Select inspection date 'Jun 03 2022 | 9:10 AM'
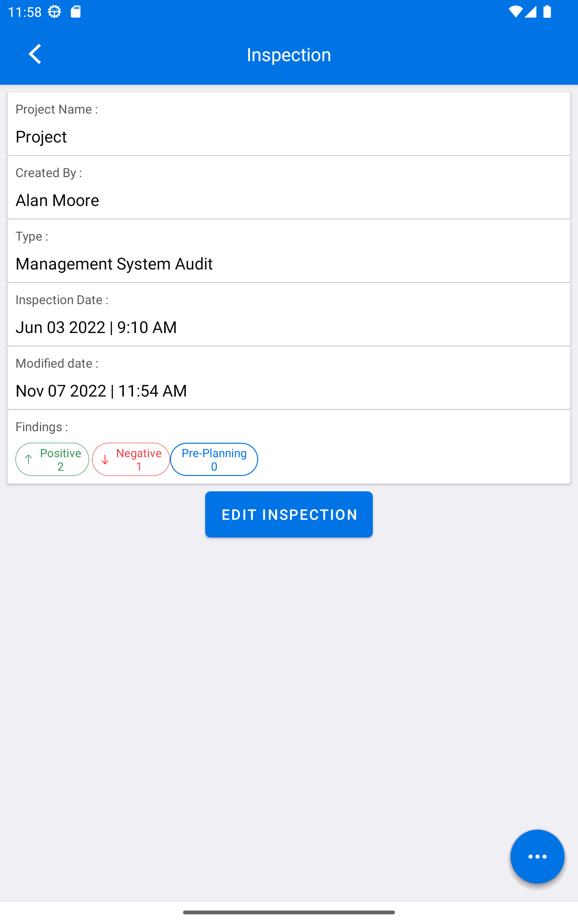This screenshot has height=924, width=578. click(x=96, y=327)
